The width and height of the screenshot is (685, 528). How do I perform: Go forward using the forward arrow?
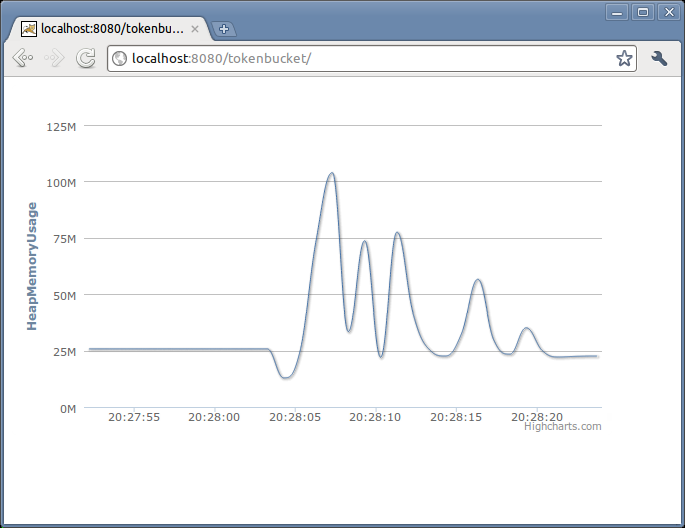[54, 58]
